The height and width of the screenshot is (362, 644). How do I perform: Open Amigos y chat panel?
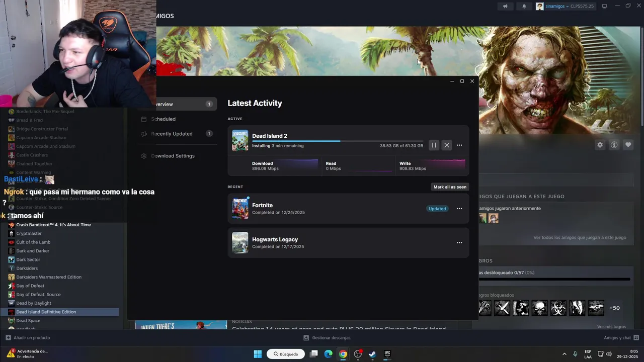click(x=621, y=337)
